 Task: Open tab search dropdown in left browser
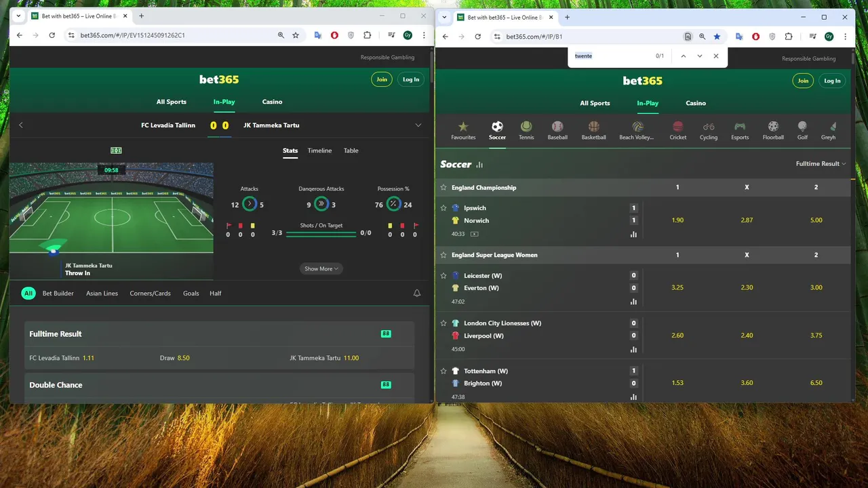[x=18, y=16]
